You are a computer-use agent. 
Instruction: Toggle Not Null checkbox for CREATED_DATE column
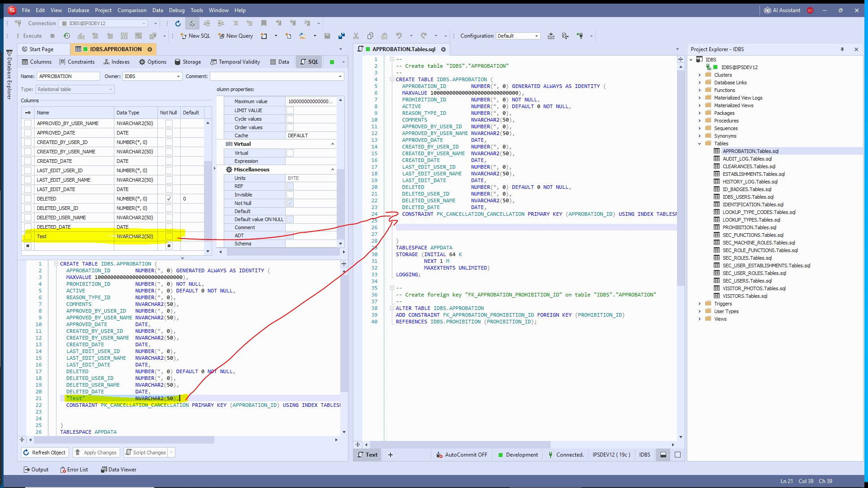coord(169,161)
